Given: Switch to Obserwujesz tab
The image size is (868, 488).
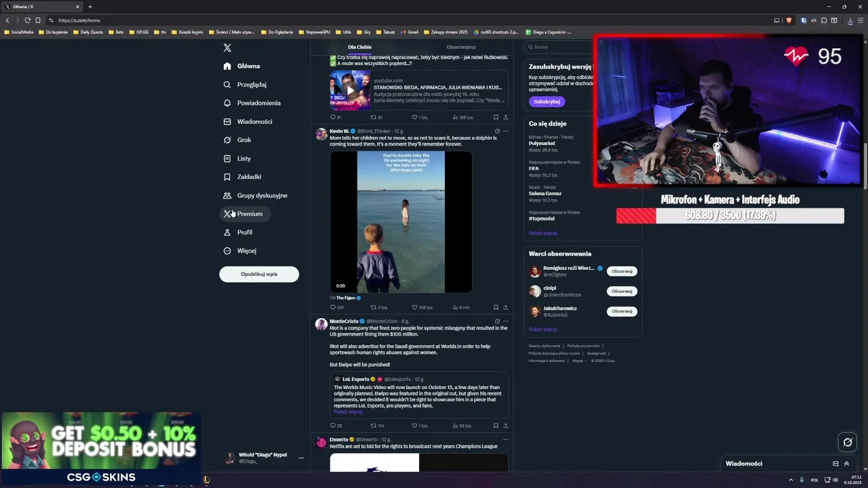Looking at the screenshot, I should 461,47.
